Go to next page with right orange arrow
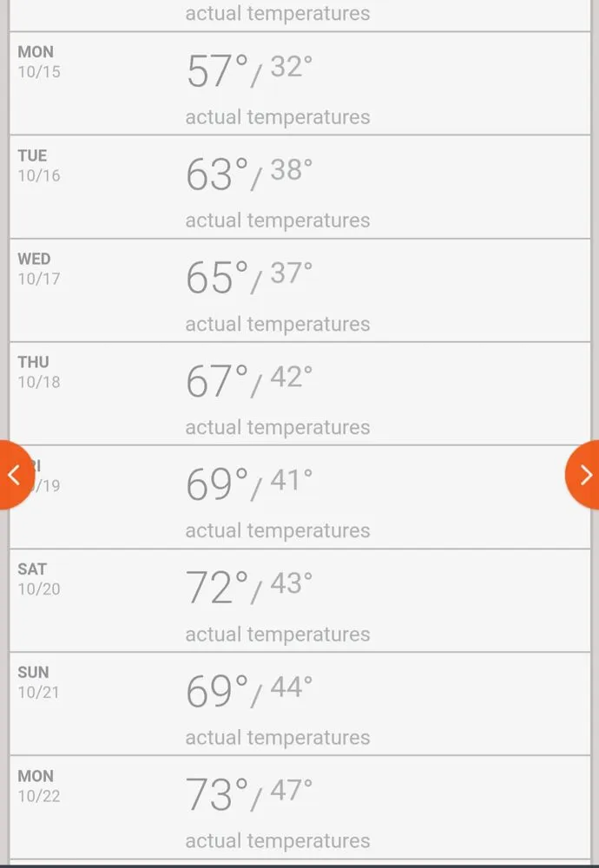 click(x=584, y=474)
